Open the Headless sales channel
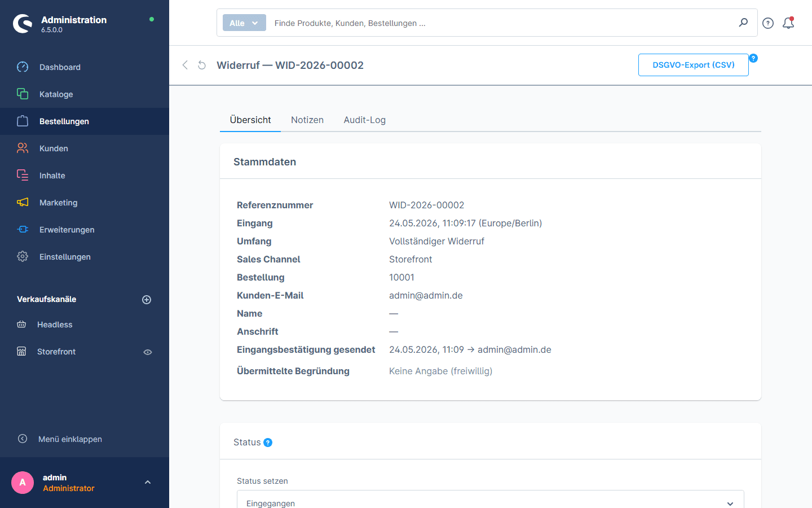This screenshot has width=812, height=508. pos(55,325)
